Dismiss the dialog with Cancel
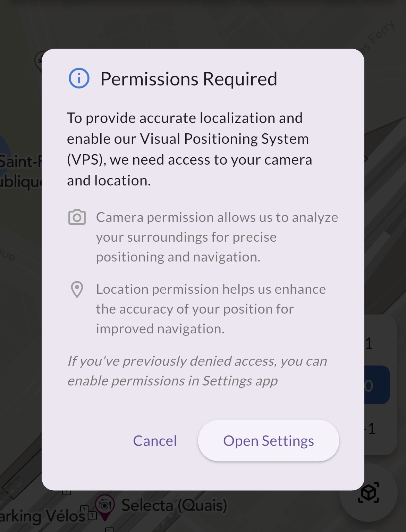406x532 pixels. tap(155, 441)
